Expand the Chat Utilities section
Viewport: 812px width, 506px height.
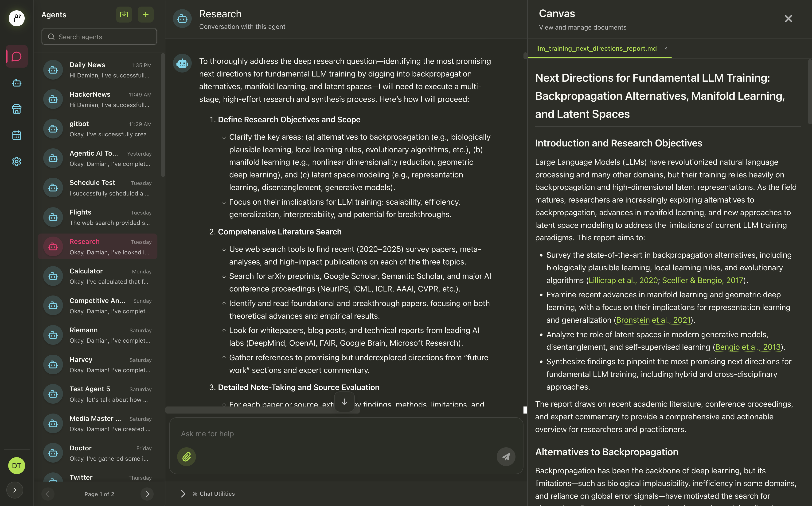point(183,494)
